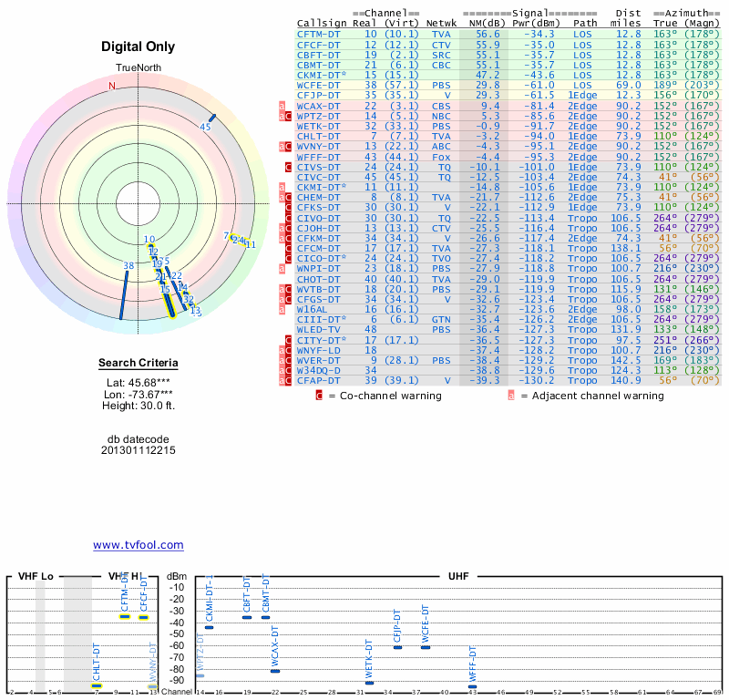Click the CBFT-DT signal marker in the UHF chart

tap(247, 617)
